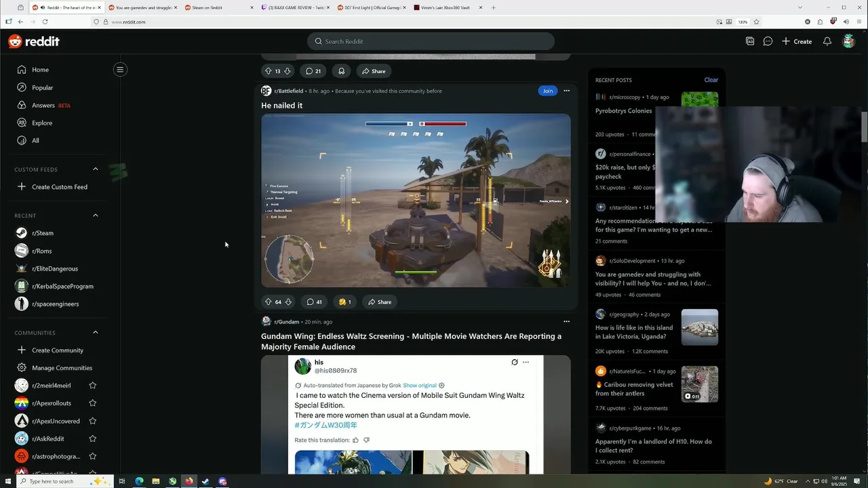The width and height of the screenshot is (868, 488).
Task: Open the Reddit chat icon
Action: [768, 41]
